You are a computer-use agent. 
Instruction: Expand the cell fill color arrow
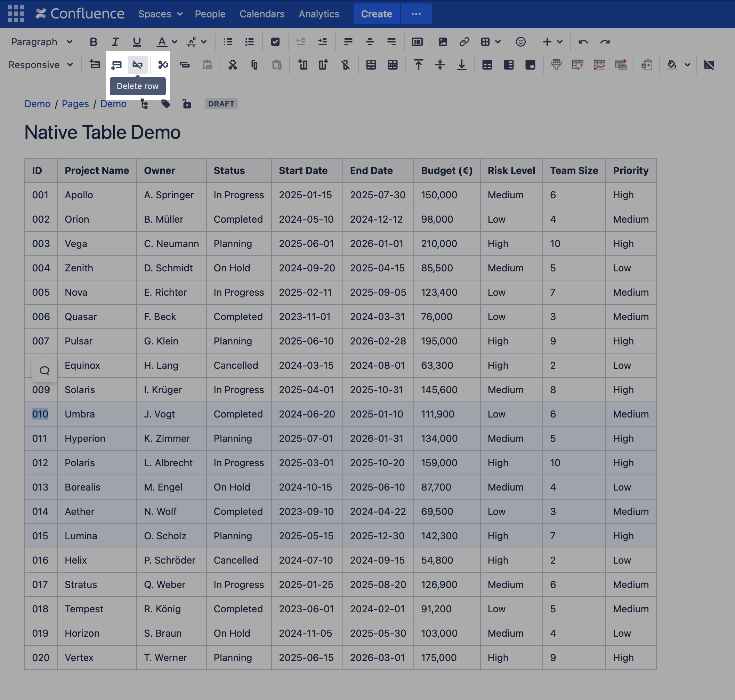tap(687, 65)
